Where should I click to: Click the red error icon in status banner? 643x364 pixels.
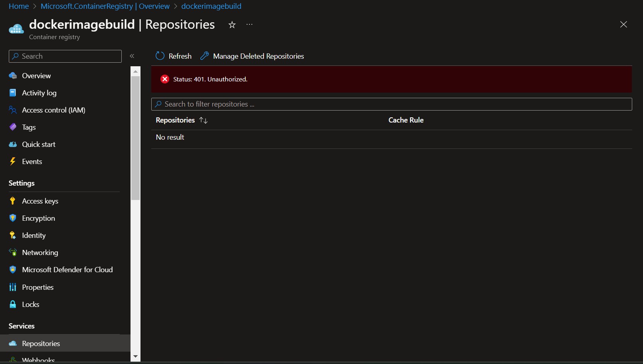(x=165, y=79)
